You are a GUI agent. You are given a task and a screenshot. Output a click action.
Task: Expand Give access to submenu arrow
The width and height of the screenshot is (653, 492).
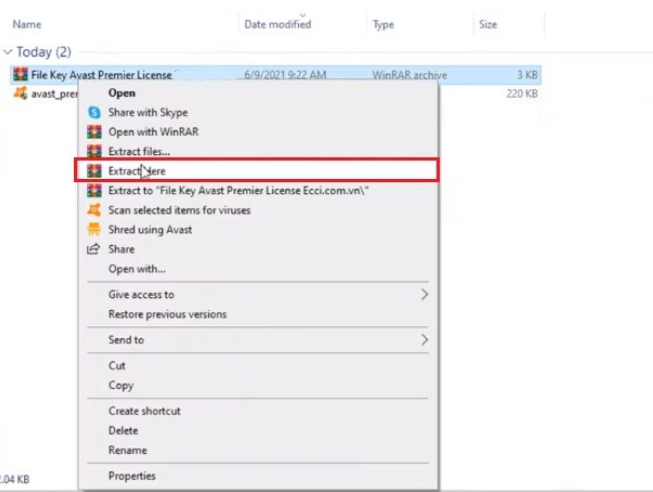tap(424, 295)
